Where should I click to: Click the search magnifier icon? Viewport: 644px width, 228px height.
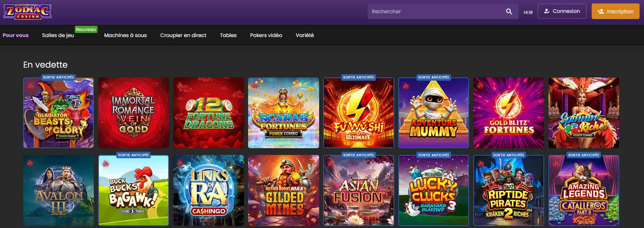[509, 12]
